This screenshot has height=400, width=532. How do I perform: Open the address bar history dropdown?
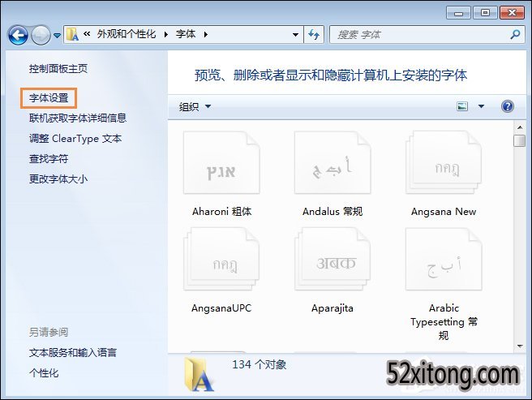click(295, 35)
